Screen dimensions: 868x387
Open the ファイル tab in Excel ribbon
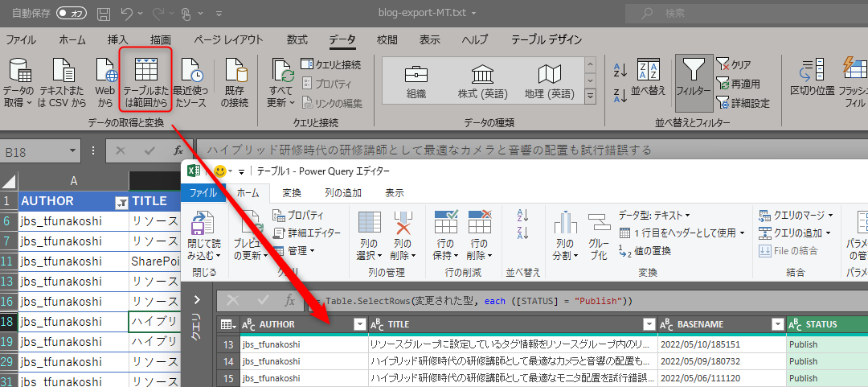click(x=20, y=39)
